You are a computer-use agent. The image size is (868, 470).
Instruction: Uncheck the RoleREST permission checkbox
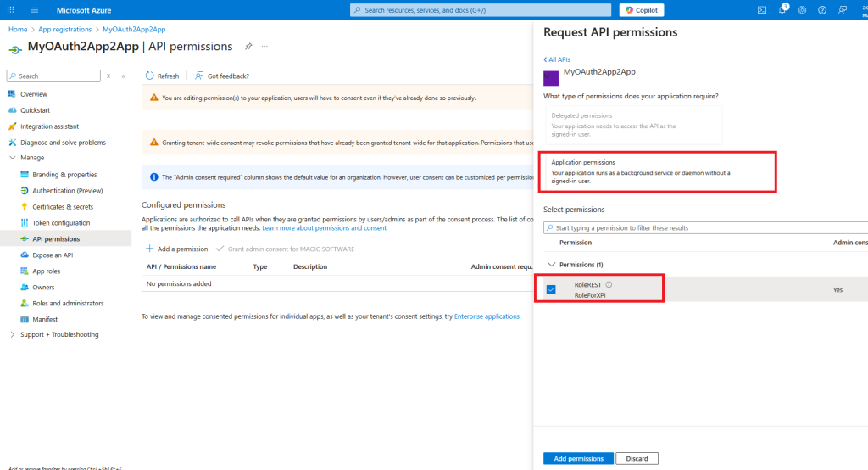point(551,289)
